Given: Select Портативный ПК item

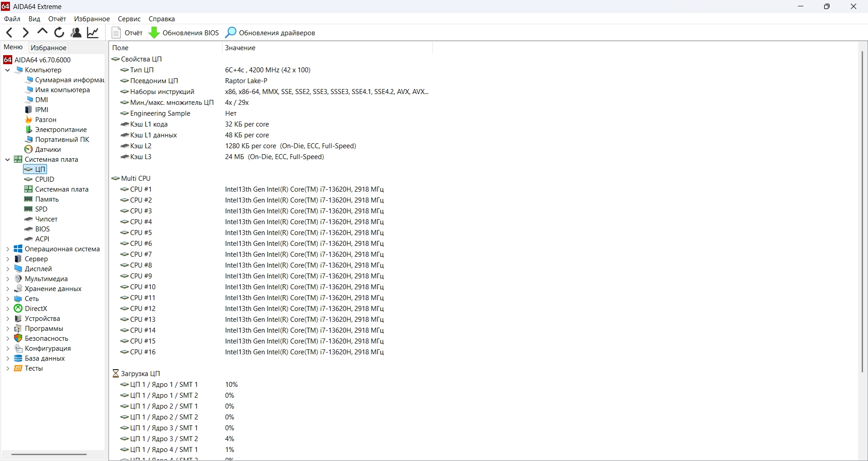Looking at the screenshot, I should (57, 140).
